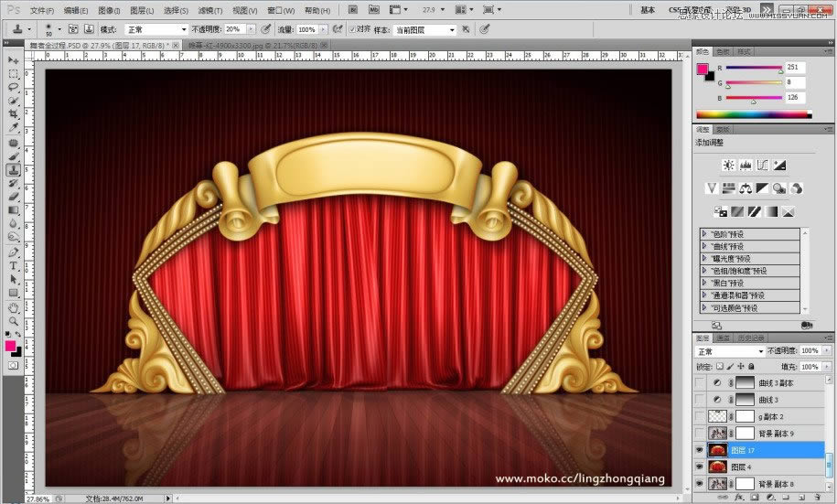Hide layer 图层 17
837x504 pixels.
point(701,450)
